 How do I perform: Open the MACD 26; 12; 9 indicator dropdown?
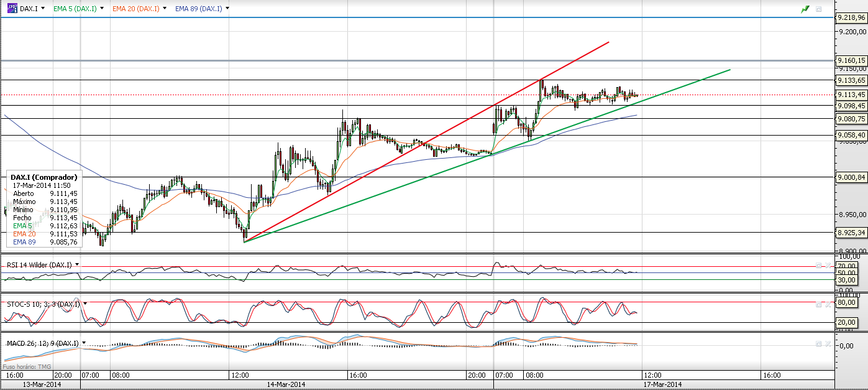tap(83, 343)
